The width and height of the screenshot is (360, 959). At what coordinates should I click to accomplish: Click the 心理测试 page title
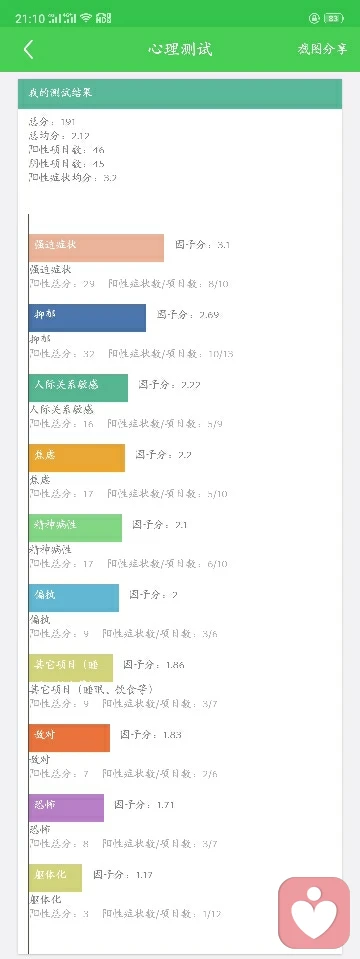tap(180, 50)
